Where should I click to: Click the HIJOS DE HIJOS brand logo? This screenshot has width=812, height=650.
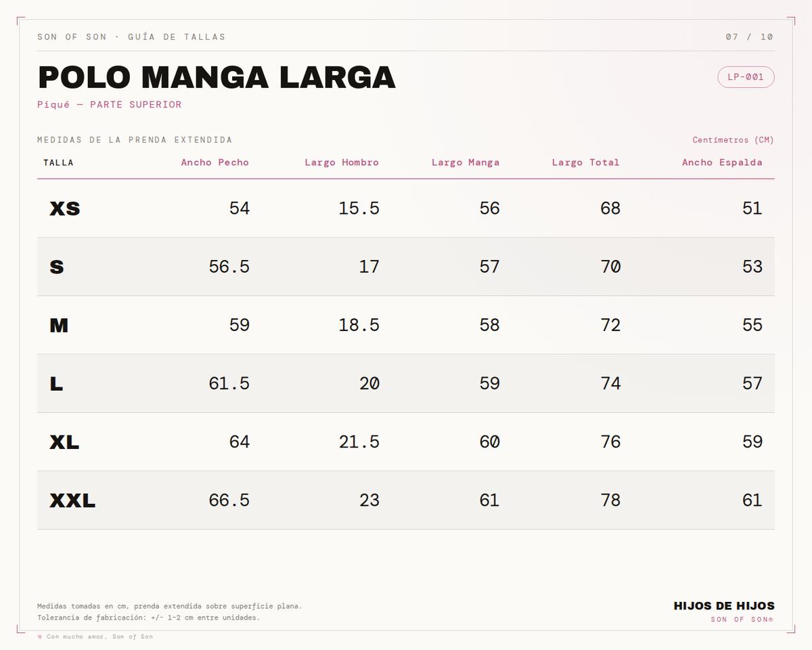tap(724, 606)
